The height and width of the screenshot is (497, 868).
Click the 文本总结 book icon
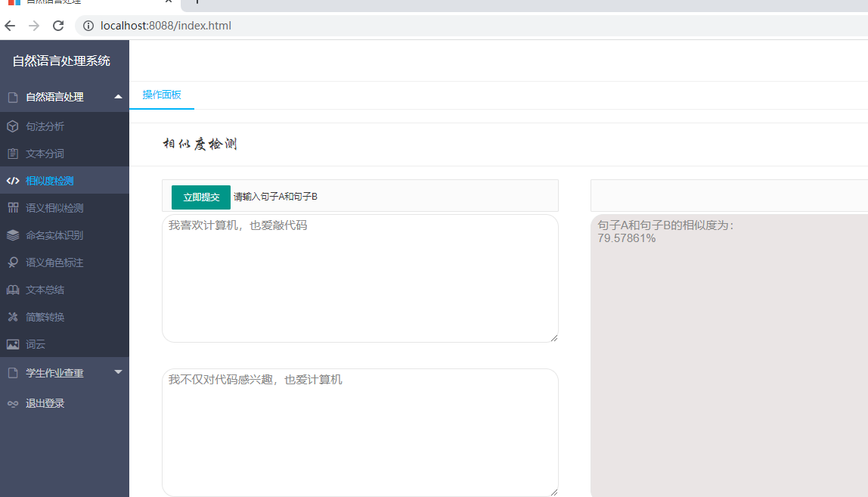[x=13, y=289]
